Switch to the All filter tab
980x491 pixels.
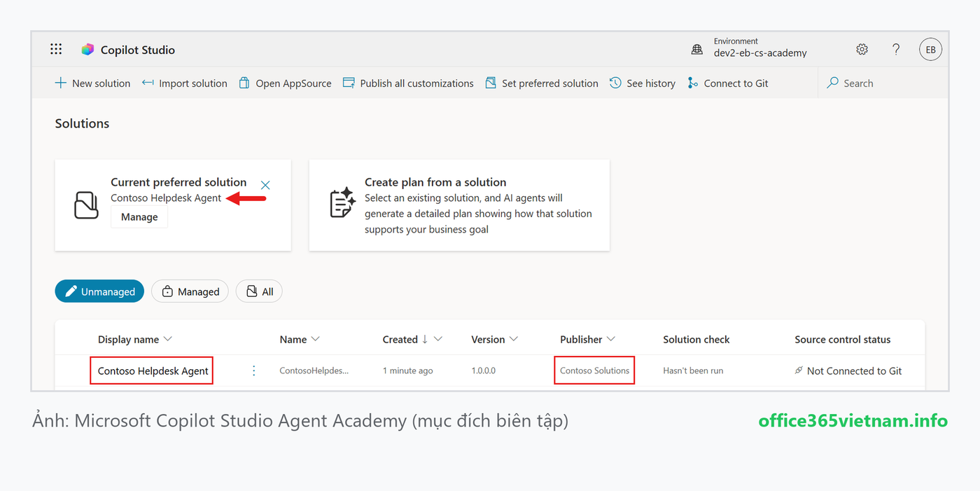tap(259, 291)
